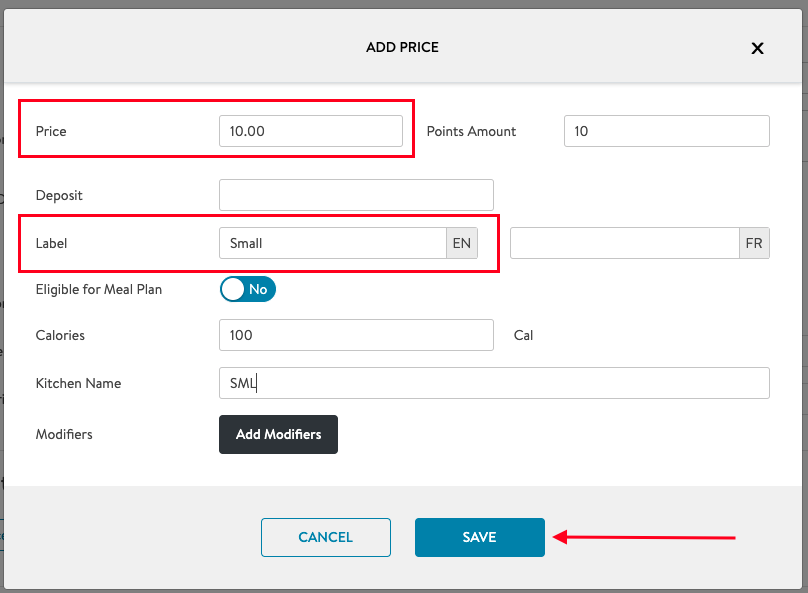Click the Kitchen Name field with SML
The image size is (808, 593).
[494, 383]
